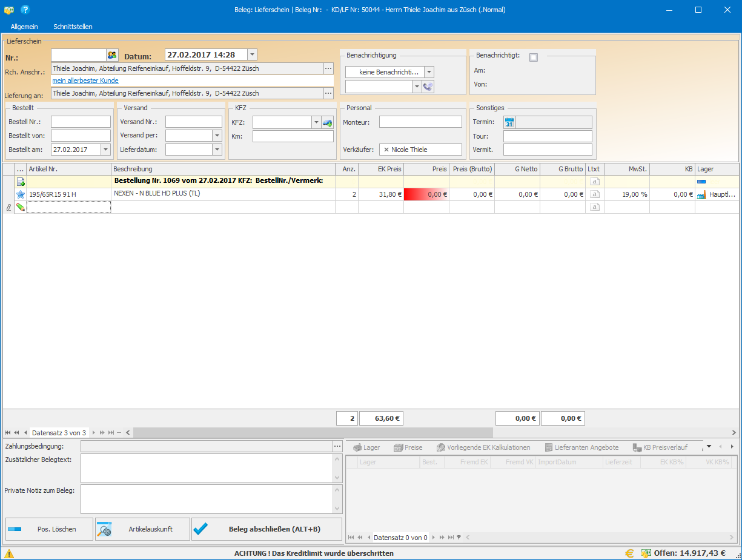Expand the 'keine Benachrichti...' dropdown
Viewport: 742px width, 560px height.
pos(429,72)
